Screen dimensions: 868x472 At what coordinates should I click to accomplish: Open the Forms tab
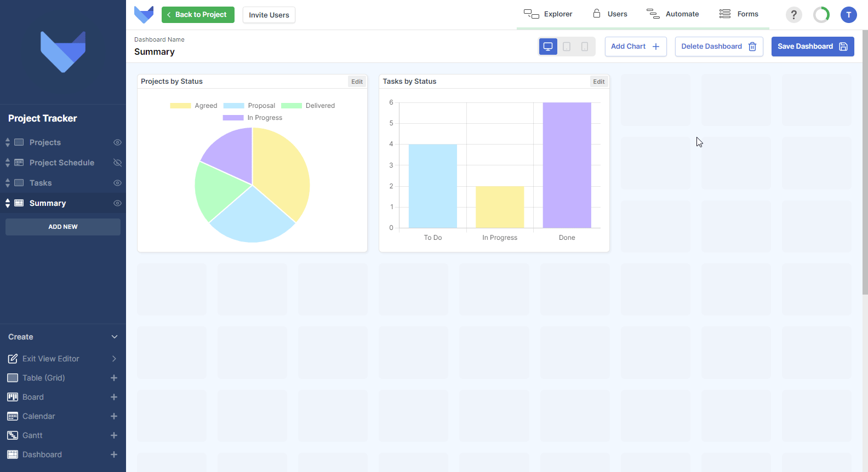point(739,14)
